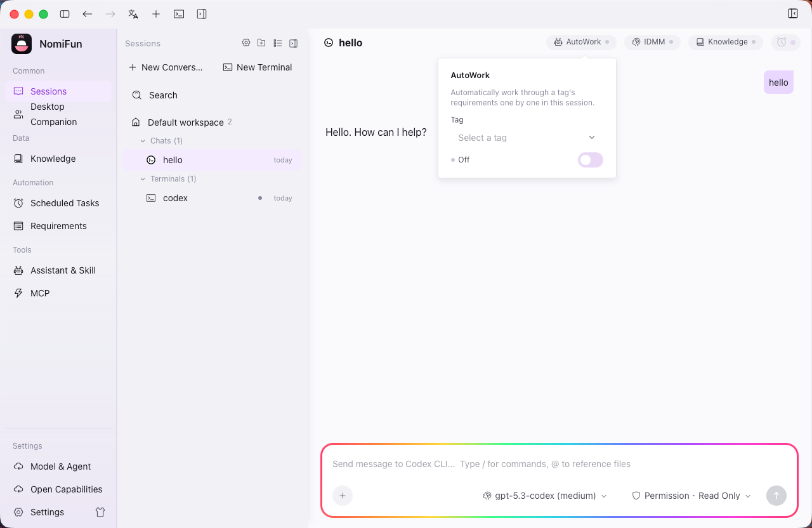This screenshot has width=812, height=528.
Task: Click the hello conversation title
Action: (351, 43)
